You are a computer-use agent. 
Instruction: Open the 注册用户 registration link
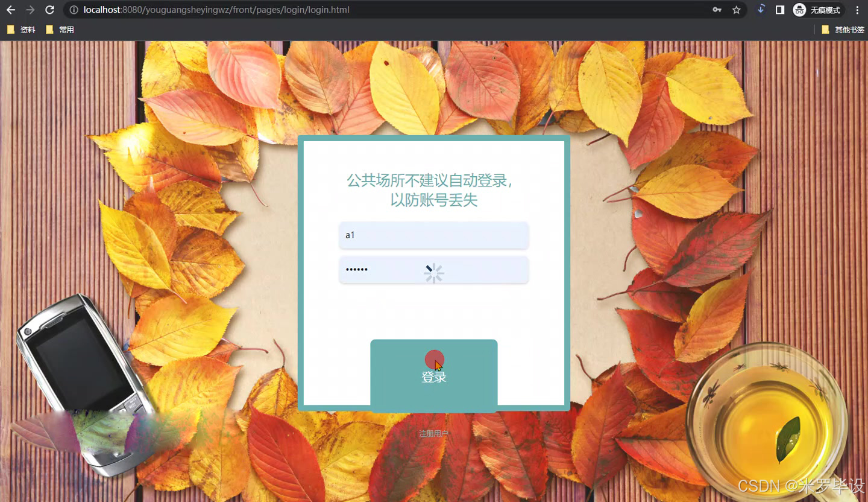(433, 433)
